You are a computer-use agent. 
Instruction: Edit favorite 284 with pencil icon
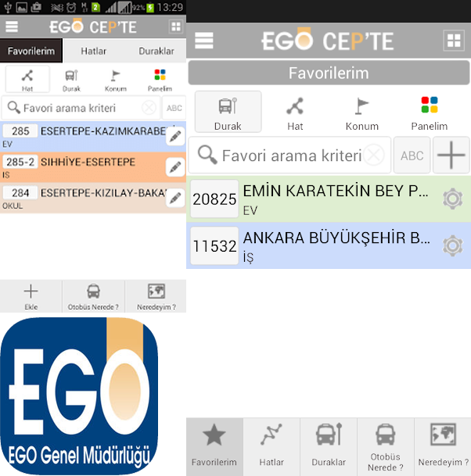coord(175,198)
